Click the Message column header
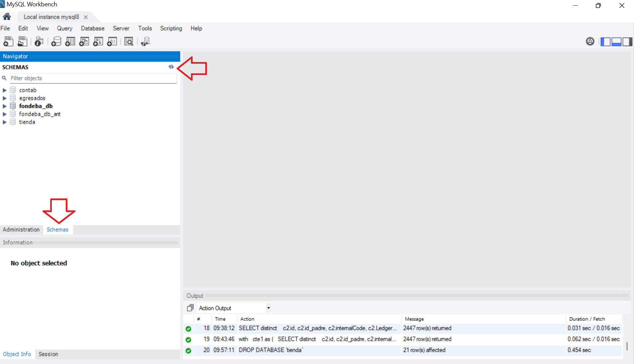 483,319
